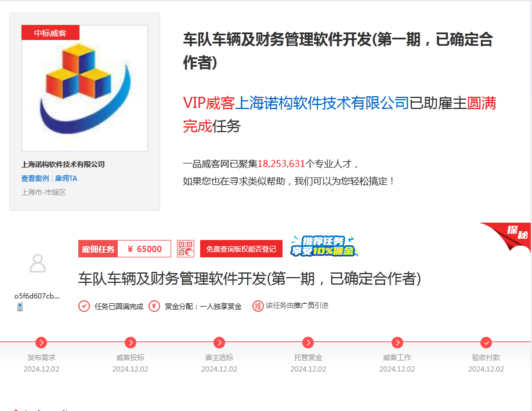Click username o5f6d607cb...

37,296
